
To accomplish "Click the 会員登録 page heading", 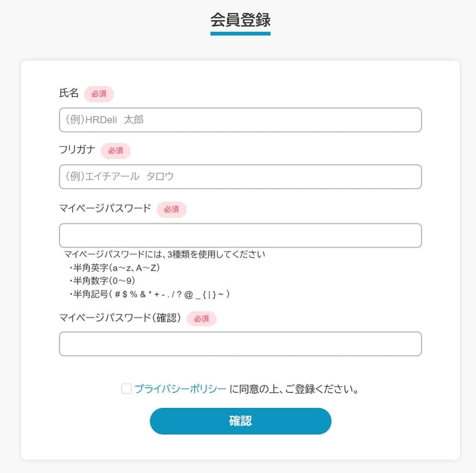I will [240, 20].
